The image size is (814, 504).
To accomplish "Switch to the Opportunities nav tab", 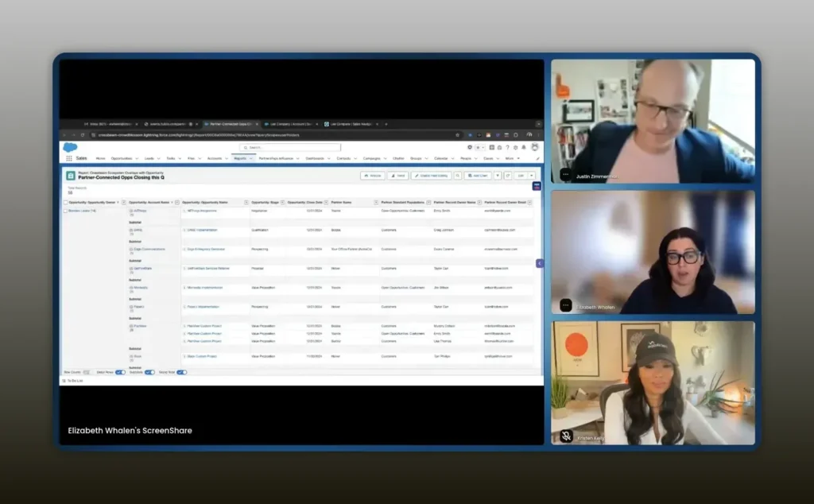I will tap(122, 158).
